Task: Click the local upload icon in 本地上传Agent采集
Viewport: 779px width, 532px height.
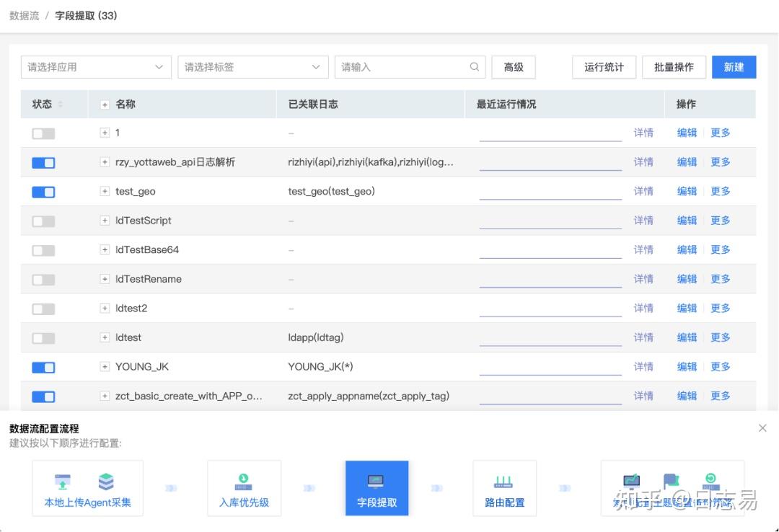Action: [x=63, y=482]
